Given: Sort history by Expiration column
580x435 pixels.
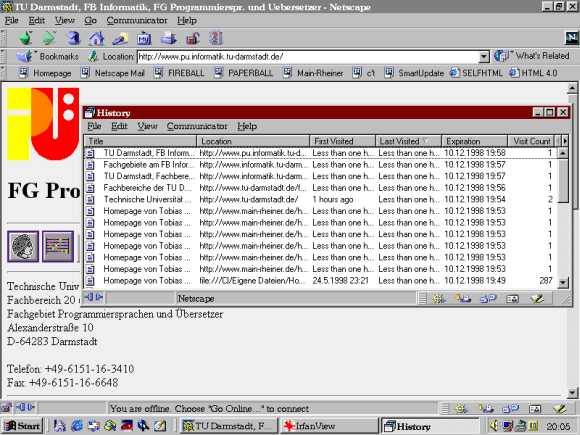Looking at the screenshot, I should pos(475,141).
